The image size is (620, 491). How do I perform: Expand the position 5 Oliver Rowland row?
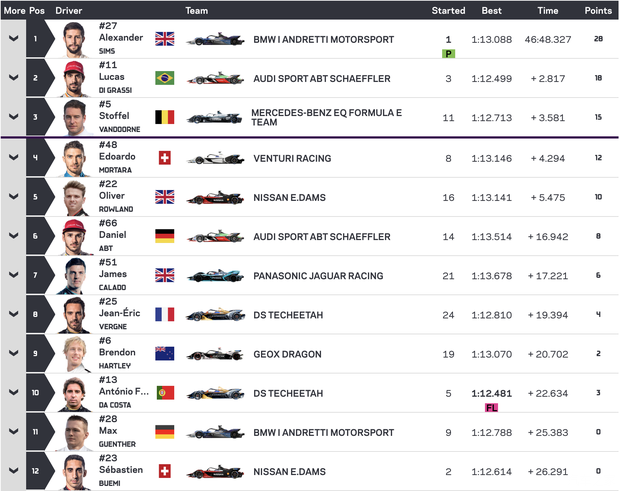pyautogui.click(x=14, y=197)
